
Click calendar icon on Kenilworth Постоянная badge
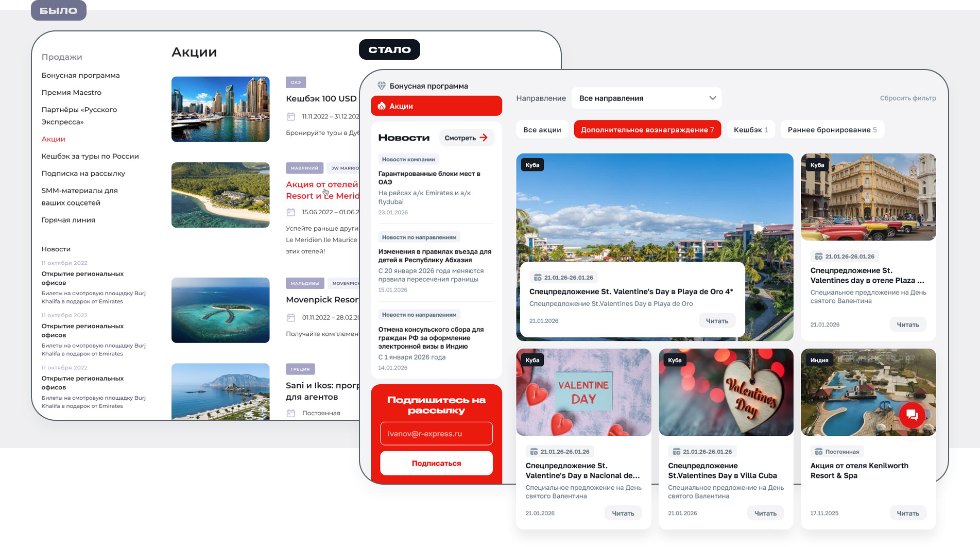pyautogui.click(x=818, y=452)
